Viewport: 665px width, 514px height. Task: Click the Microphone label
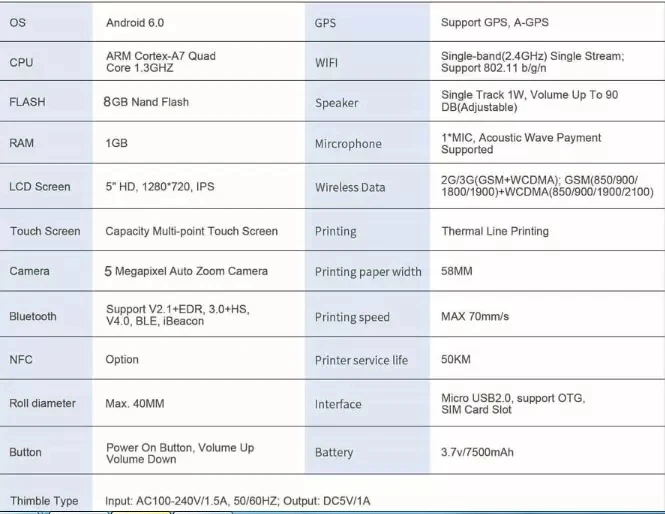(x=348, y=144)
